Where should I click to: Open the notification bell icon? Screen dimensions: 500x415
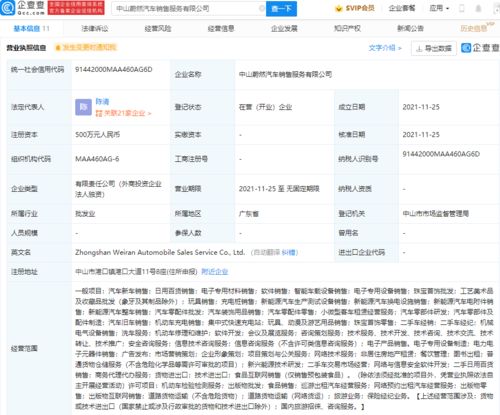[478, 8]
